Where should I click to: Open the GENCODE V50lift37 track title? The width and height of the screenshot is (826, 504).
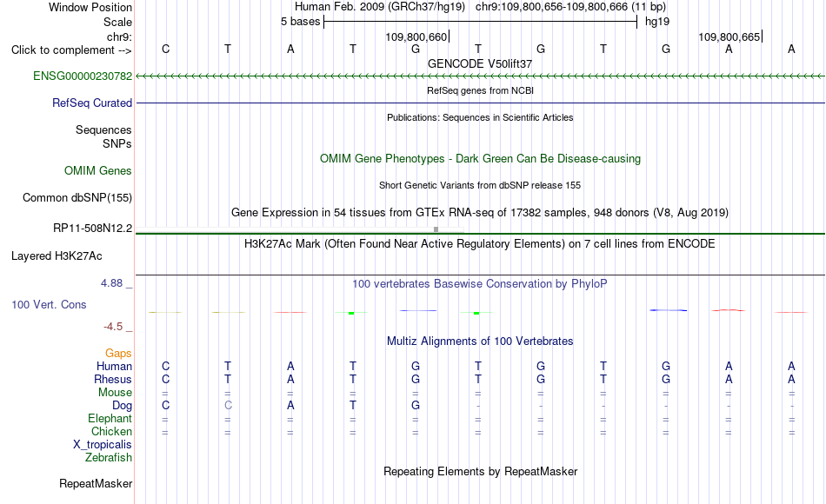point(480,63)
